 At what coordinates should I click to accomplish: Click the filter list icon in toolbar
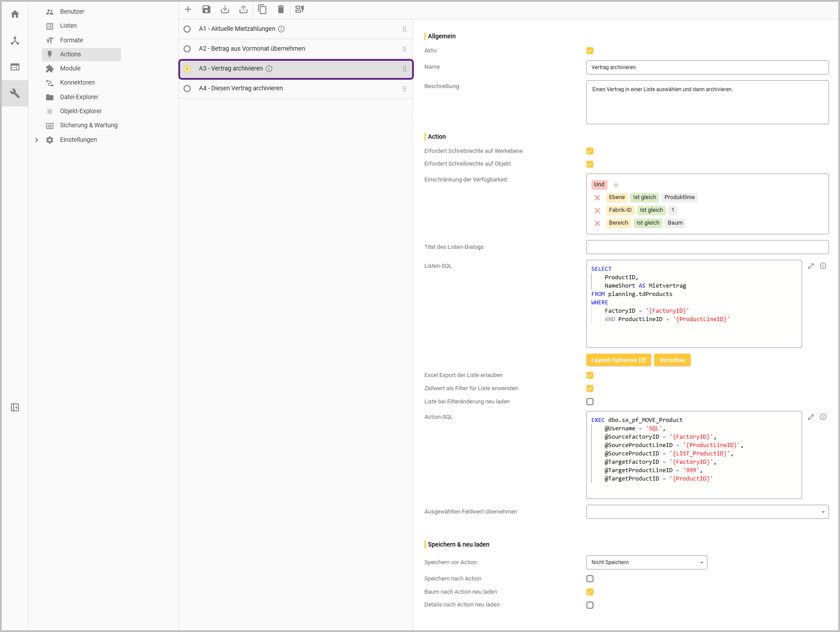[x=300, y=9]
